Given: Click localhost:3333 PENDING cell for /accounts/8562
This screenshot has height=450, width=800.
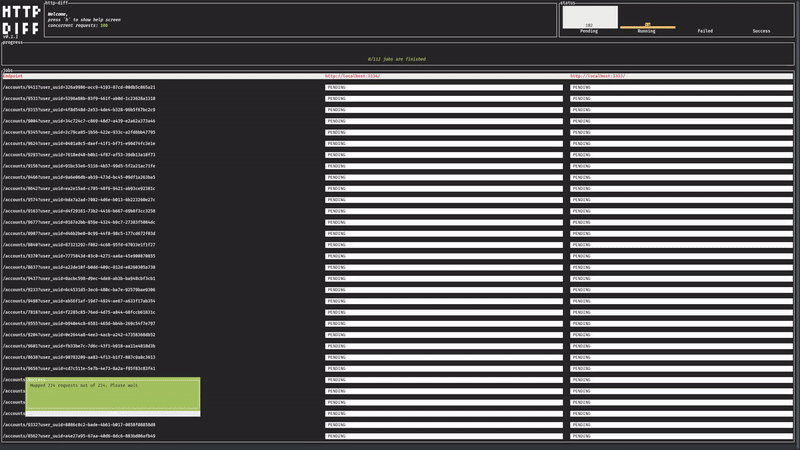Looking at the screenshot, I should [681, 436].
